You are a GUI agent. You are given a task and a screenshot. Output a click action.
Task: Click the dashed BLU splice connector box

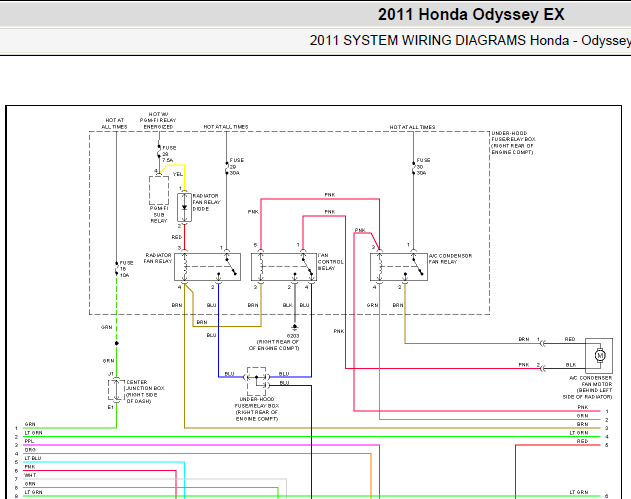256,381
